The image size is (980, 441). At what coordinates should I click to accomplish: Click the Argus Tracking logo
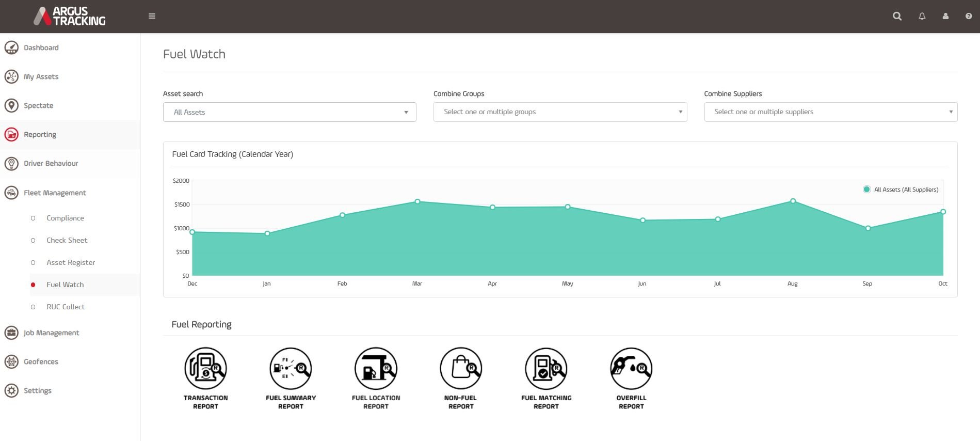point(70,16)
